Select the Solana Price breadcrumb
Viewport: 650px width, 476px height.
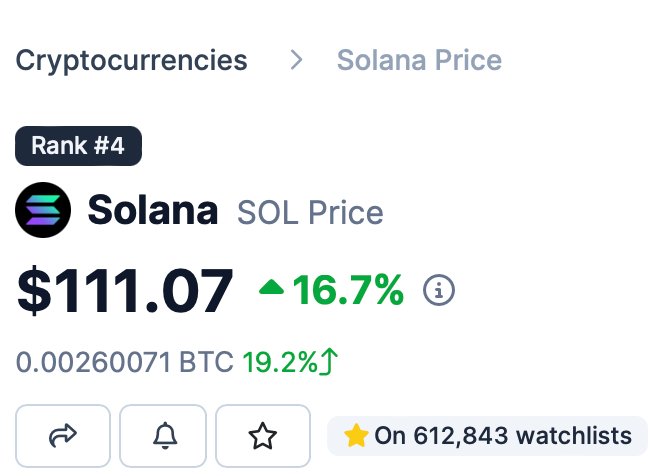pyautogui.click(x=419, y=60)
